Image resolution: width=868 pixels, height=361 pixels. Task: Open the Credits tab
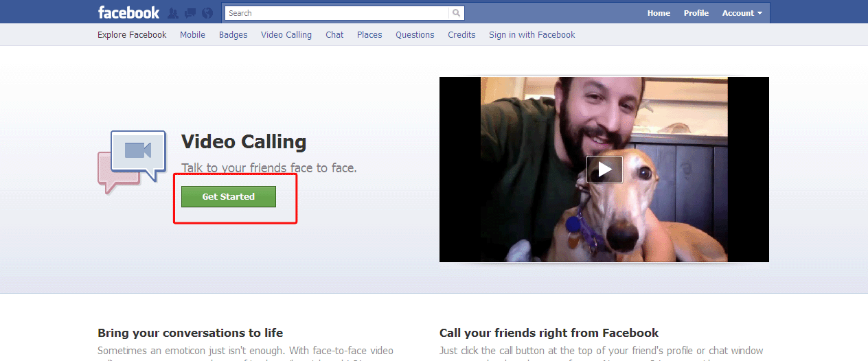pyautogui.click(x=461, y=35)
